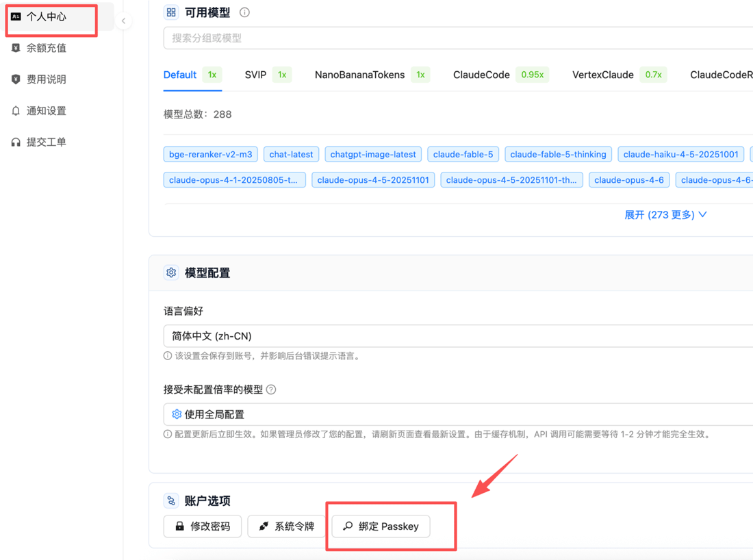Click the chat-latest model tag
This screenshot has width=753, height=560.
click(291, 154)
